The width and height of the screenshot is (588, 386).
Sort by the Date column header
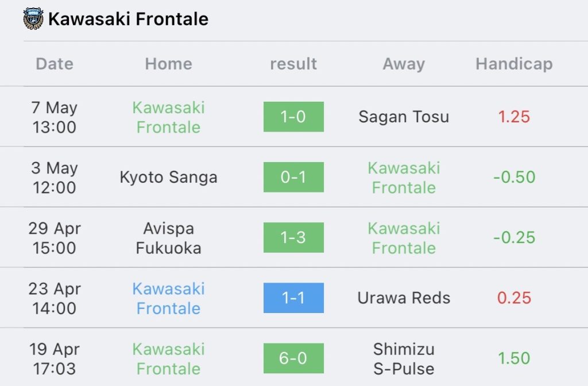pos(55,64)
